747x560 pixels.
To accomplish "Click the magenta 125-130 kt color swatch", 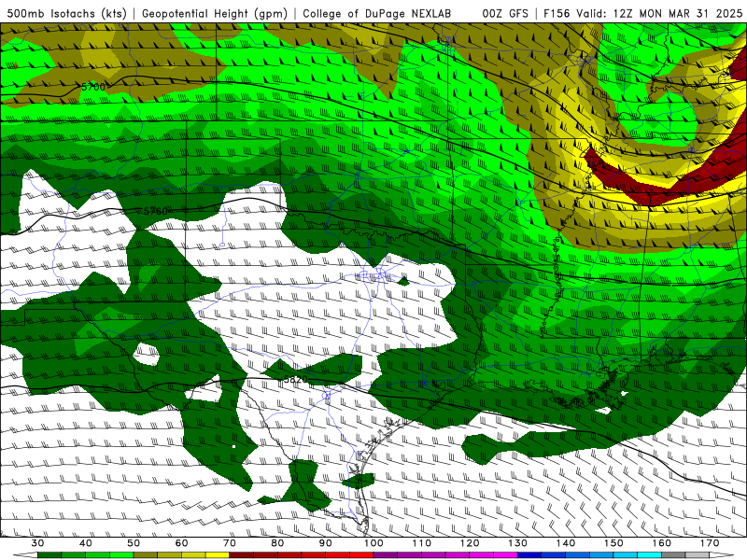I will click(505, 555).
